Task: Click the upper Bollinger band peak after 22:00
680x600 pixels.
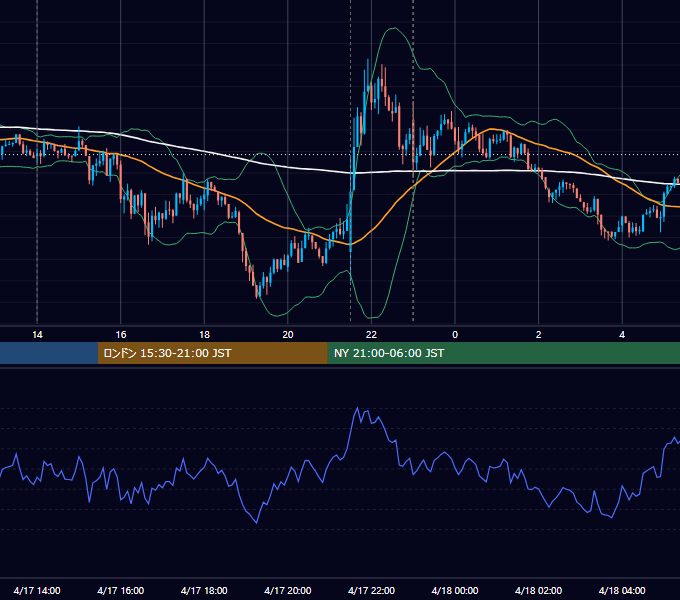Action: tap(394, 28)
